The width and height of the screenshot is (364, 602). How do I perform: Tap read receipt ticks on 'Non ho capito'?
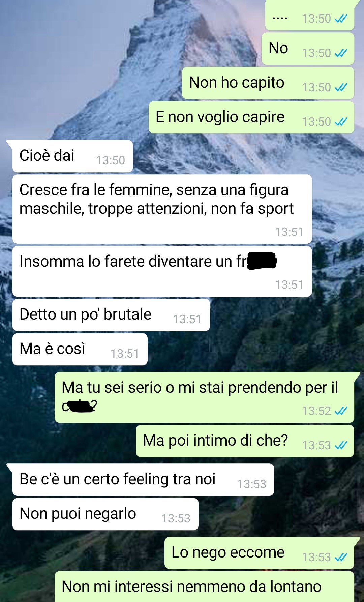point(341,87)
